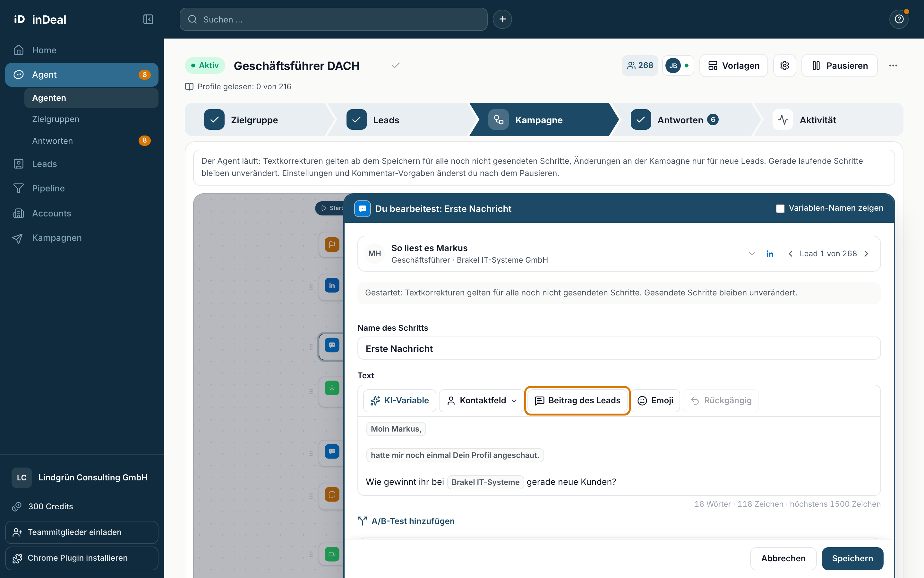The image size is (924, 578).
Task: Collapse the sidebar with the panel icon
Action: [x=148, y=19]
